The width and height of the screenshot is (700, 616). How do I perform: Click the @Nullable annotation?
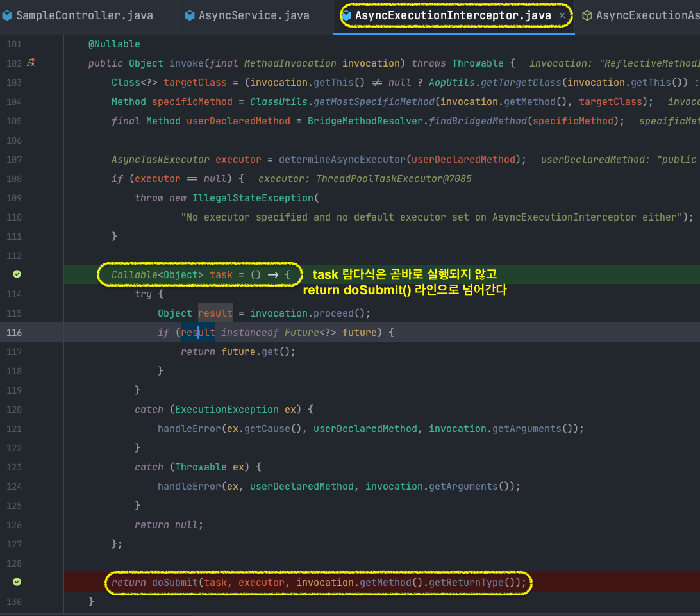(x=114, y=44)
